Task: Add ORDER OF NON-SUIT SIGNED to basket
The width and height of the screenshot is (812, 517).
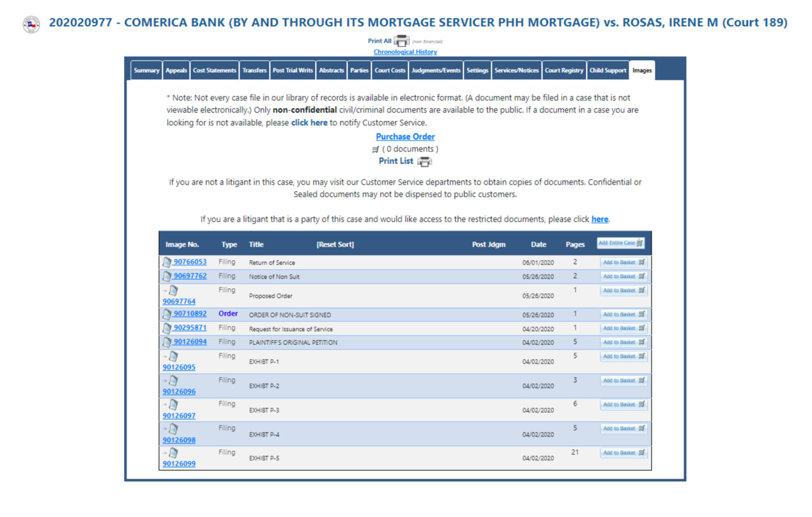Action: coord(624,314)
